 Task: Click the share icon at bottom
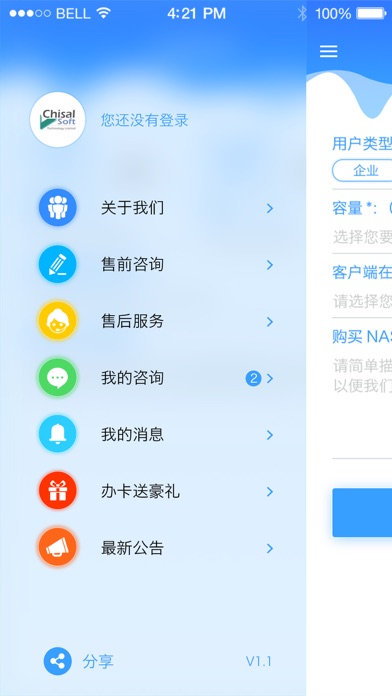click(58, 661)
